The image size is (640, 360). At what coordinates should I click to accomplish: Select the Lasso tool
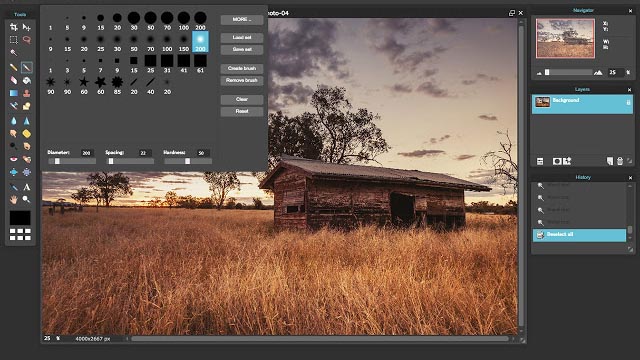(27, 40)
